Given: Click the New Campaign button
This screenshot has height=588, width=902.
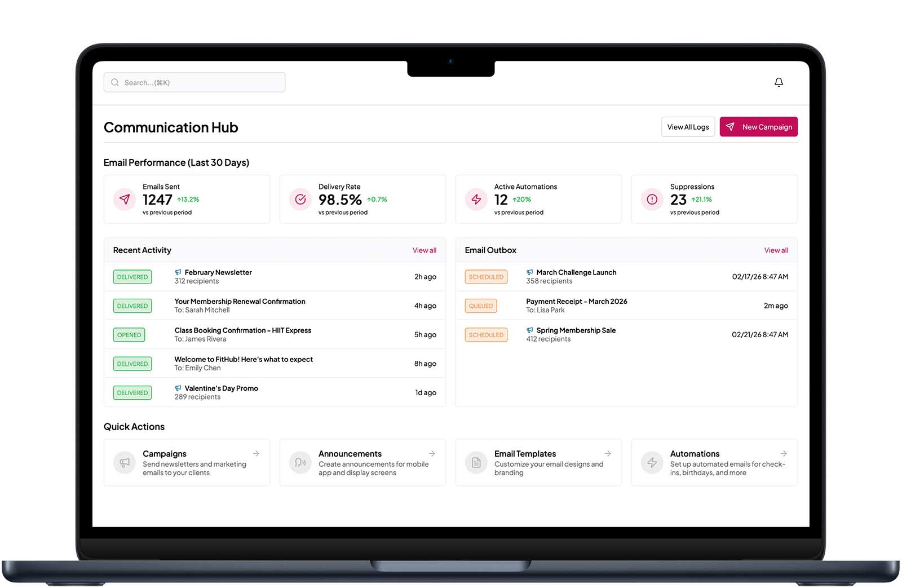Looking at the screenshot, I should (x=758, y=126).
